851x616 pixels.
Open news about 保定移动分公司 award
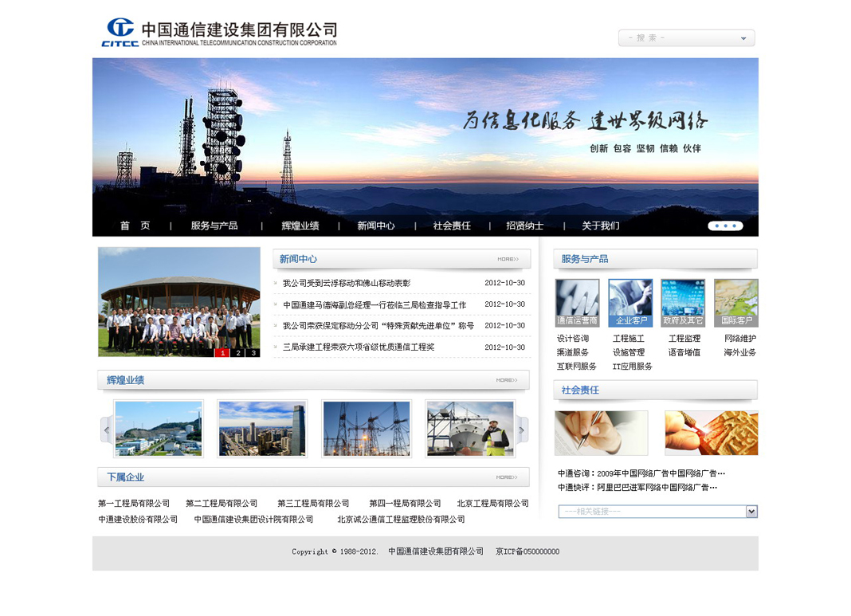(x=378, y=326)
